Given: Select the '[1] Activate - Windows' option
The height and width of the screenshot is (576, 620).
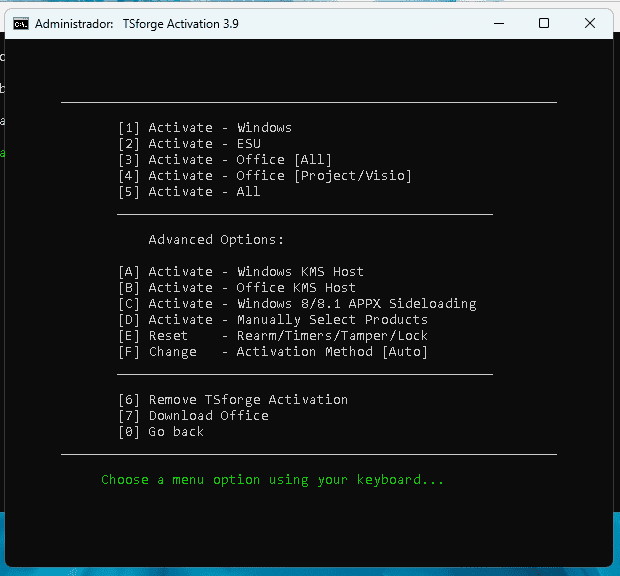Looking at the screenshot, I should click(204, 128).
